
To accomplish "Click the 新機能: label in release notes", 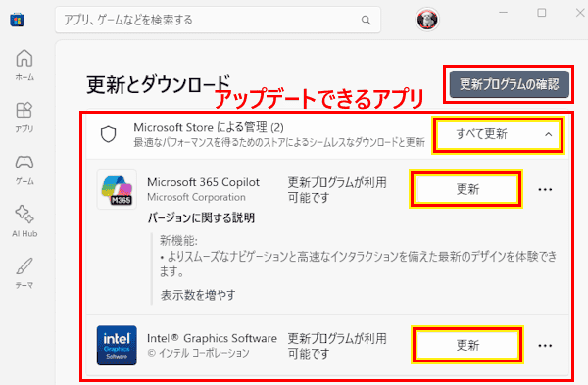I will [x=178, y=240].
